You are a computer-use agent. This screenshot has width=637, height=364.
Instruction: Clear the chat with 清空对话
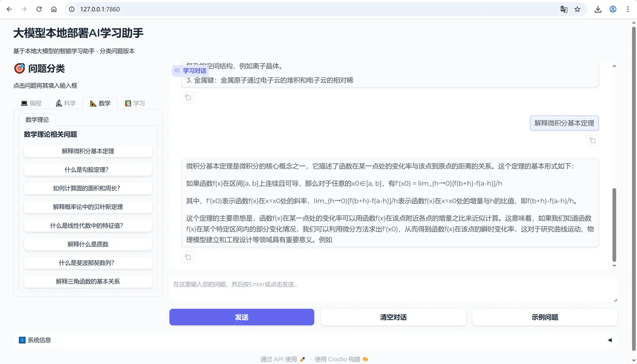(393, 317)
